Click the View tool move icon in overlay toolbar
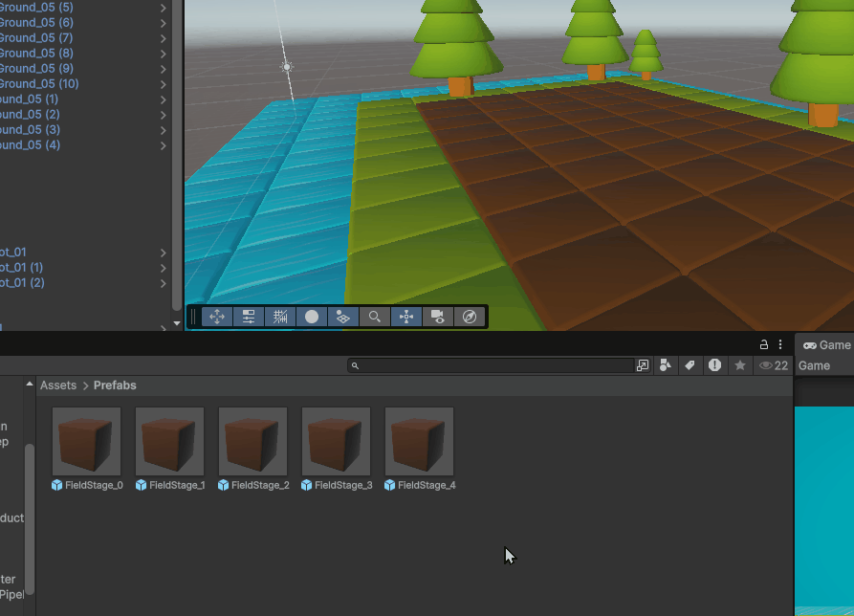 [x=217, y=317]
